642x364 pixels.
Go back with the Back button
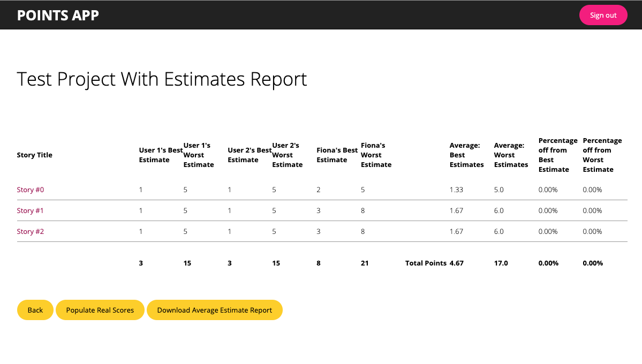(35, 310)
